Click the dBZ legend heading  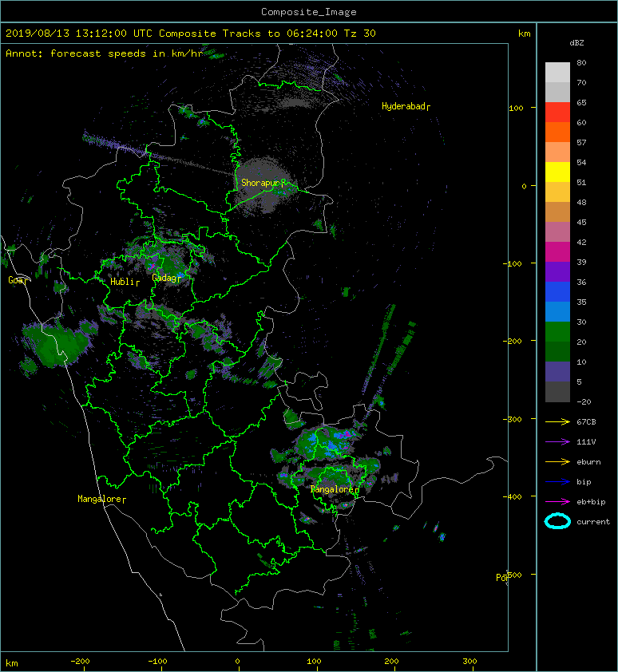pyautogui.click(x=576, y=43)
